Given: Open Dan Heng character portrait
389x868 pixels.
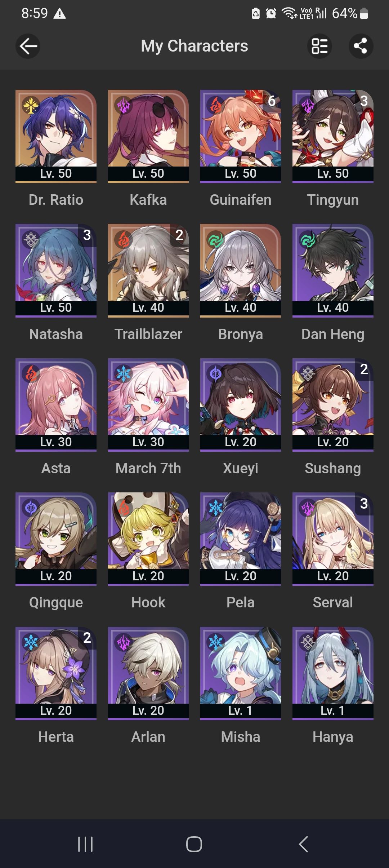Looking at the screenshot, I should click(333, 262).
